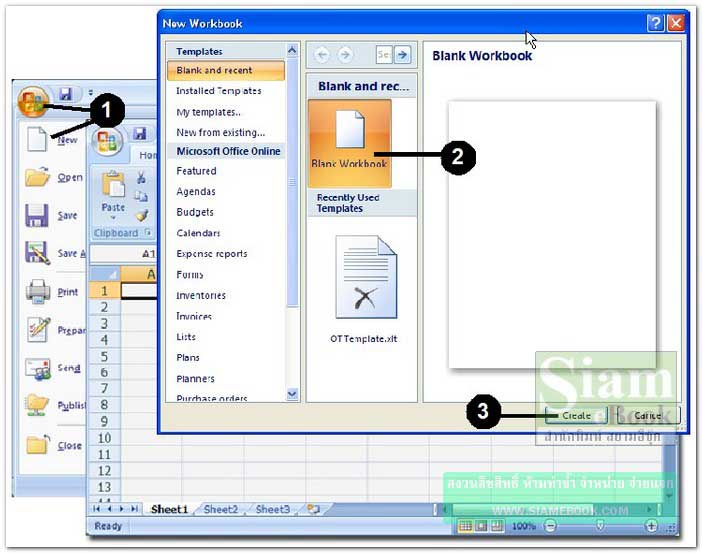
Task: Select the Blank and recent category
Action: click(226, 70)
